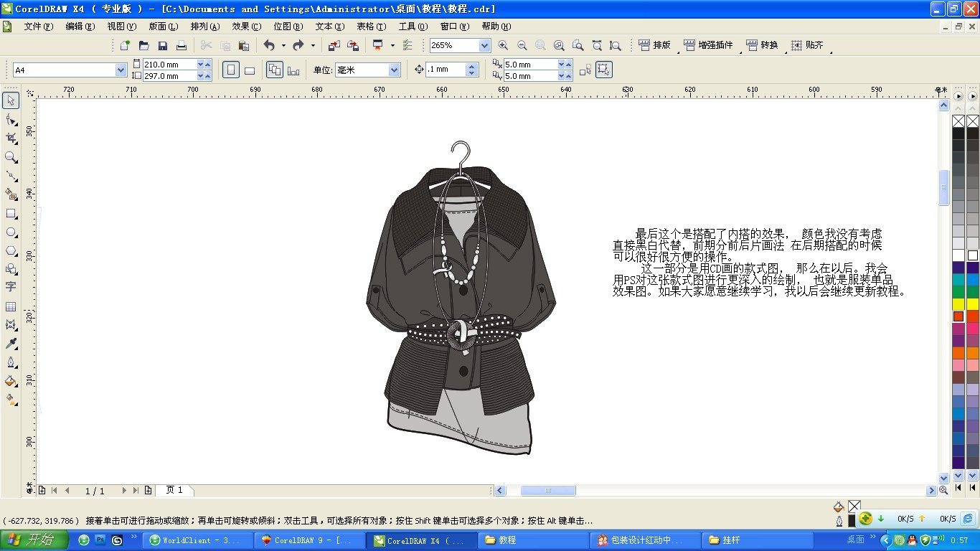This screenshot has height=551, width=980.
Task: Select the Interactive Fill tool
Action: click(x=11, y=400)
